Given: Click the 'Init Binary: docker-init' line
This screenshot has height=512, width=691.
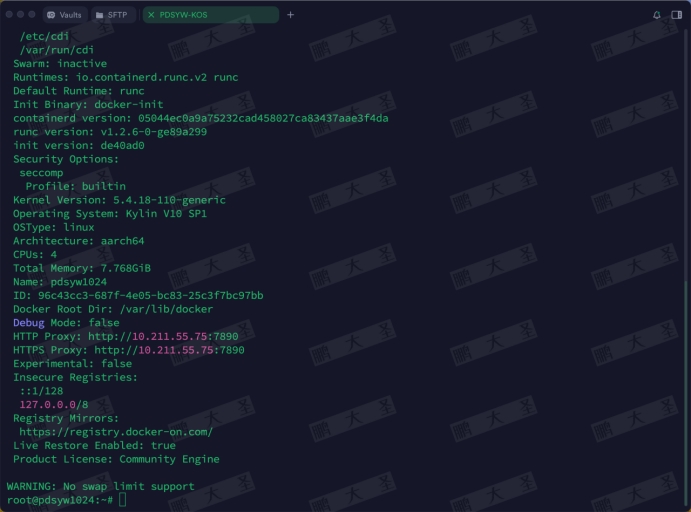Looking at the screenshot, I should (88, 104).
